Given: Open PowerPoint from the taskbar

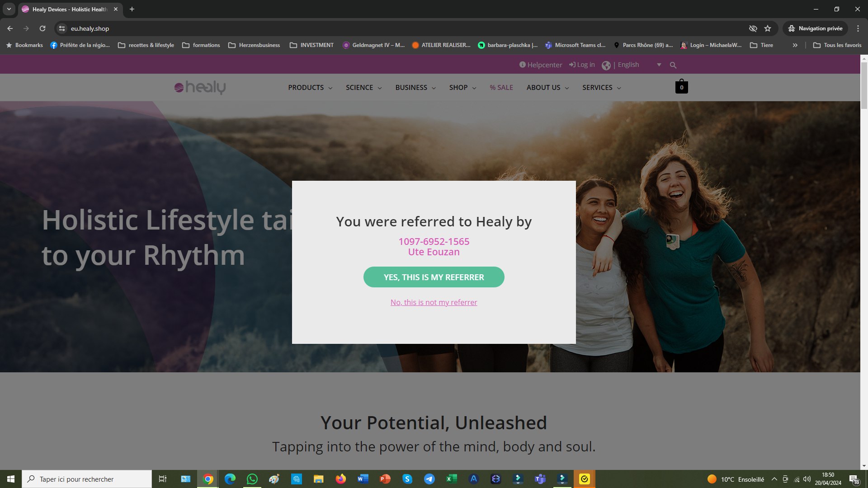Looking at the screenshot, I should (385, 479).
